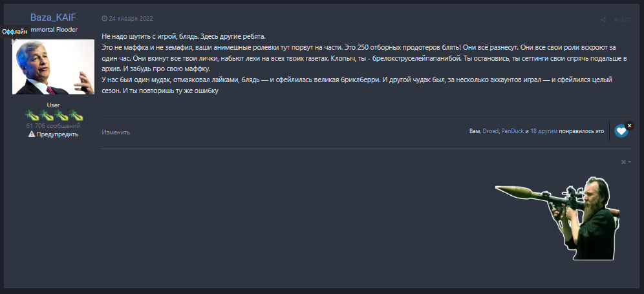Screen dimensions: 644x294
Task: Click the green leek rank icons
Action: pyautogui.click(x=53, y=116)
